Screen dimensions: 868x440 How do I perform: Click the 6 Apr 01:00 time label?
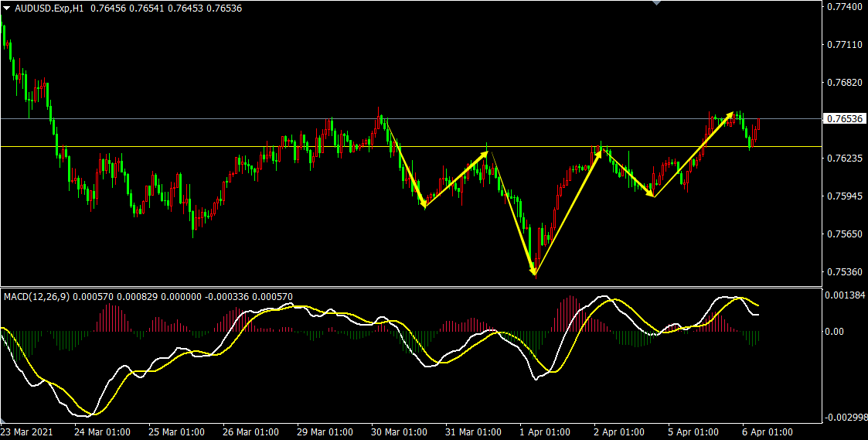tap(766, 431)
